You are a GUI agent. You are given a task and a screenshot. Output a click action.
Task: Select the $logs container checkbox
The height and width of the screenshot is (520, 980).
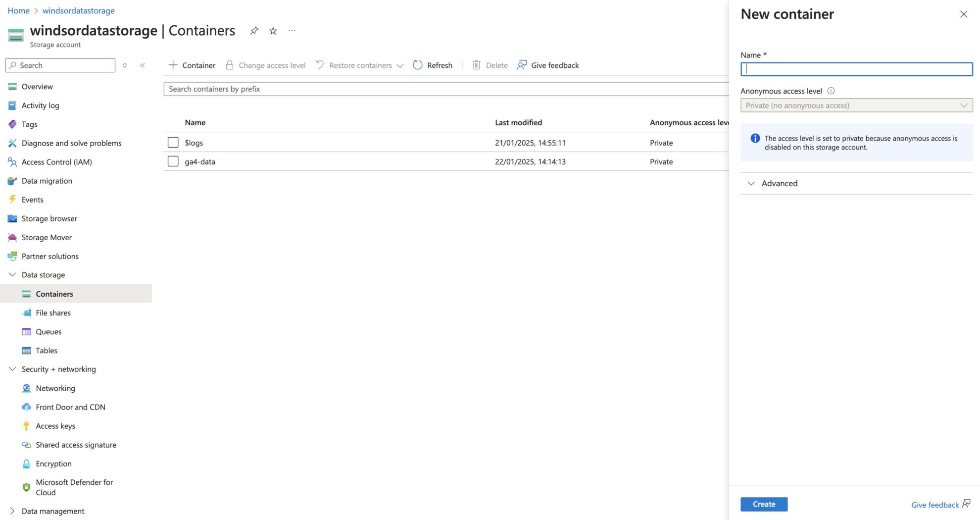[173, 143]
